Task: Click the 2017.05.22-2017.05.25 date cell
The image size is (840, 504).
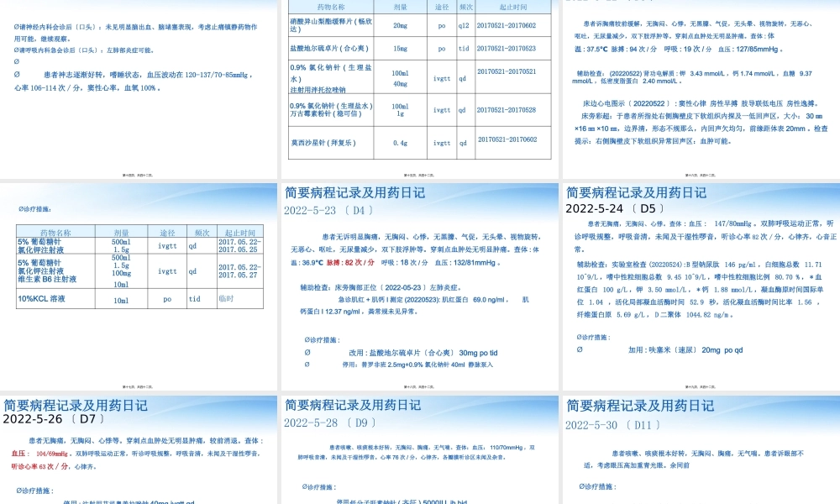Action: (240, 246)
